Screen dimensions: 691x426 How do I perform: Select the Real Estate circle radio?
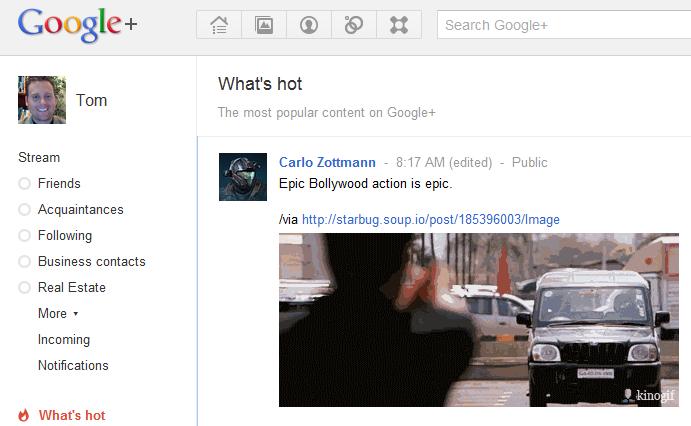(x=24, y=287)
